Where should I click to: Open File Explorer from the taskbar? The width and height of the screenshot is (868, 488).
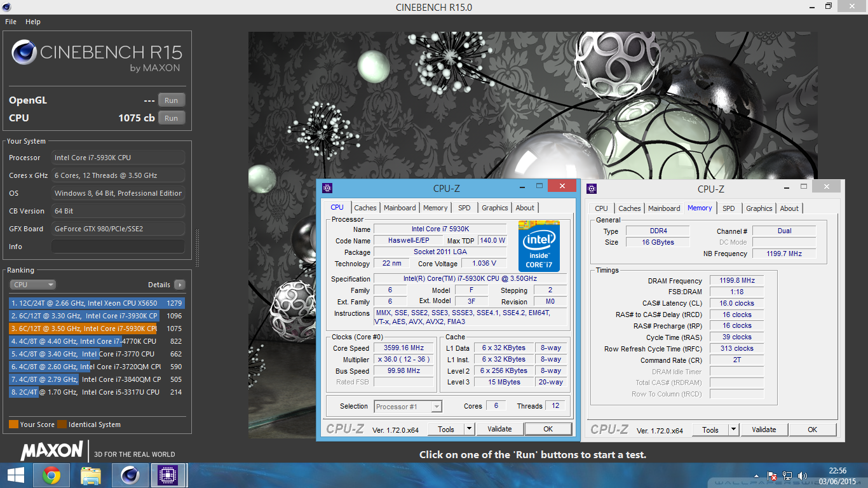(91, 475)
